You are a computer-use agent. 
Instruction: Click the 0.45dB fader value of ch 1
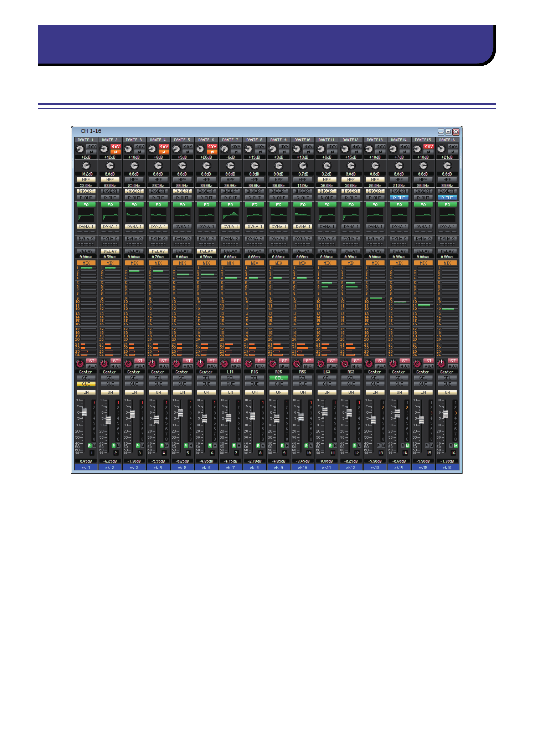(86, 461)
